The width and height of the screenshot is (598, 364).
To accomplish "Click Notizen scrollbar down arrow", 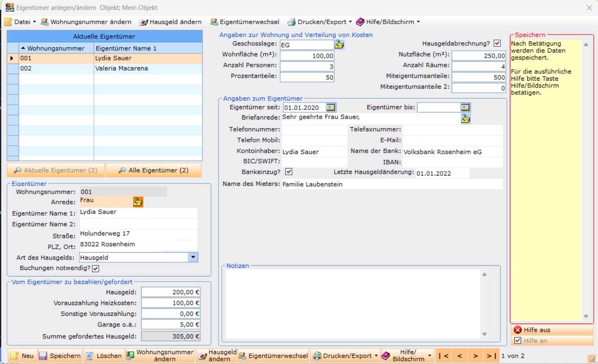I will click(x=484, y=334).
